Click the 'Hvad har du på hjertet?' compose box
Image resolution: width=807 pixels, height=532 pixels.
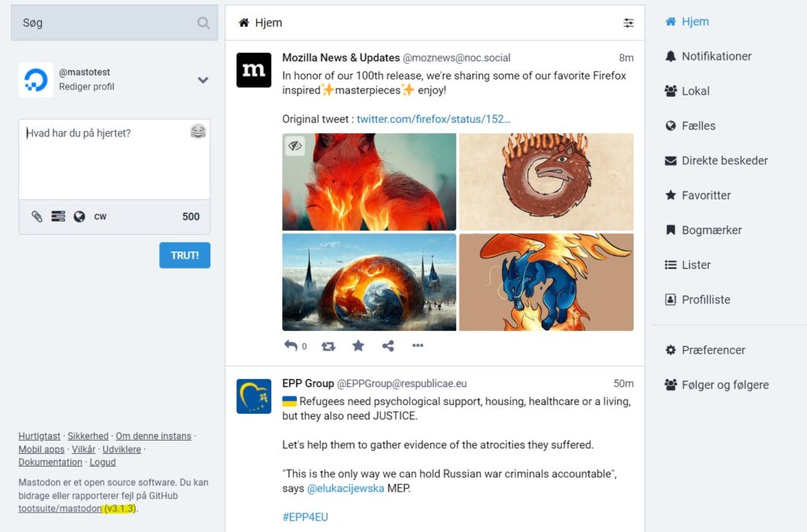[x=114, y=159]
